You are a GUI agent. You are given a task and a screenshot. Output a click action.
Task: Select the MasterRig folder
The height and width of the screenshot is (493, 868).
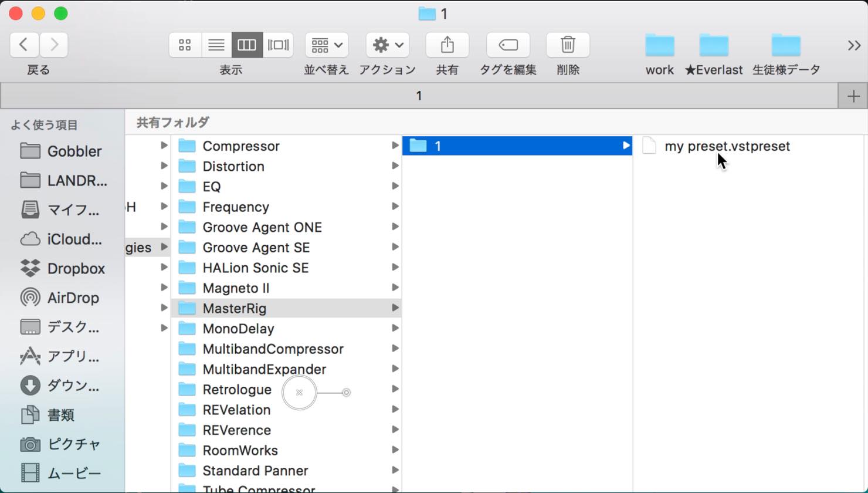[x=286, y=308]
